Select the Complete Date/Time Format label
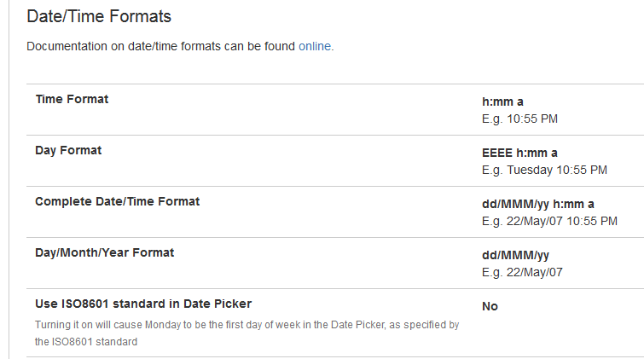644x359 pixels. [x=117, y=201]
